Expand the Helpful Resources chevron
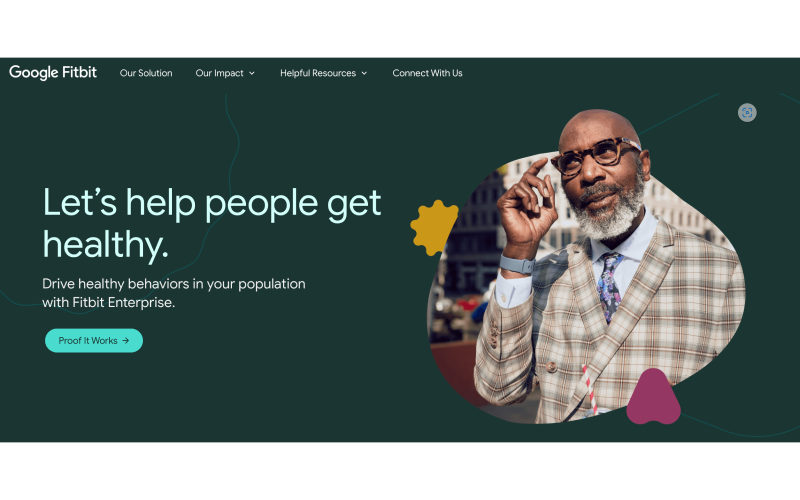This screenshot has height=500, width=800. 364,73
